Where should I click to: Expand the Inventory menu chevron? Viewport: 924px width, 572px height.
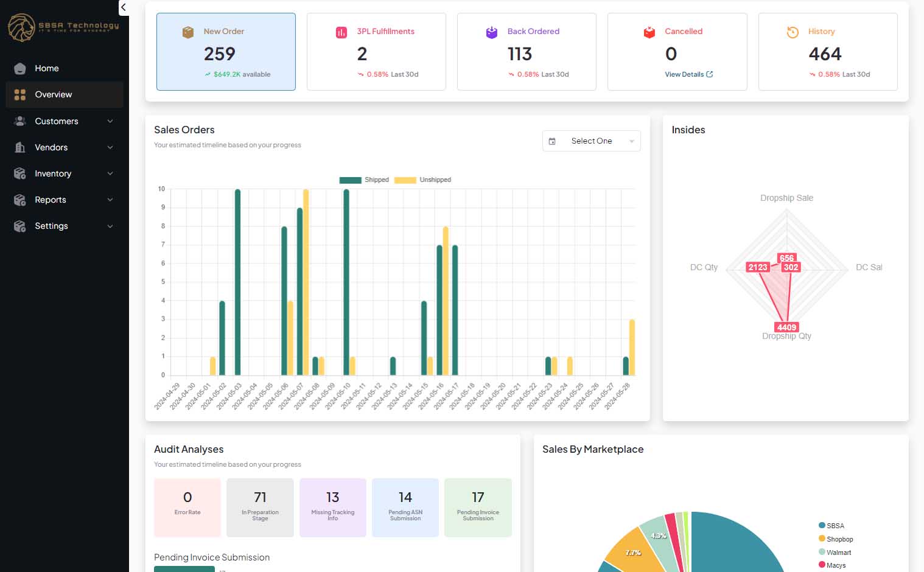click(110, 173)
